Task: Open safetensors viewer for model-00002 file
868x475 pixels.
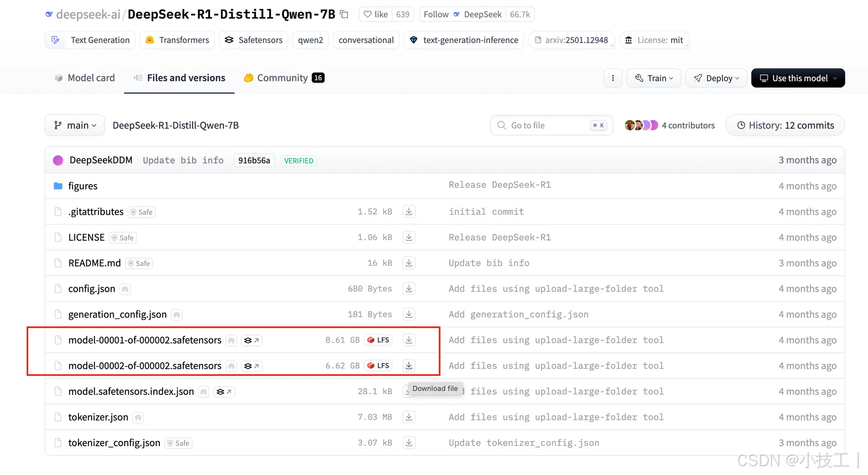Action: [x=251, y=366]
